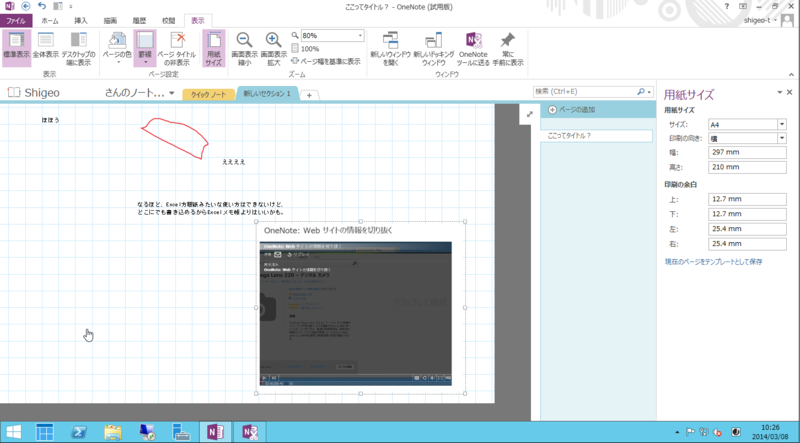This screenshot has width=800, height=443.
Task: Undo with quick access toolbar arrow
Action: (x=42, y=7)
